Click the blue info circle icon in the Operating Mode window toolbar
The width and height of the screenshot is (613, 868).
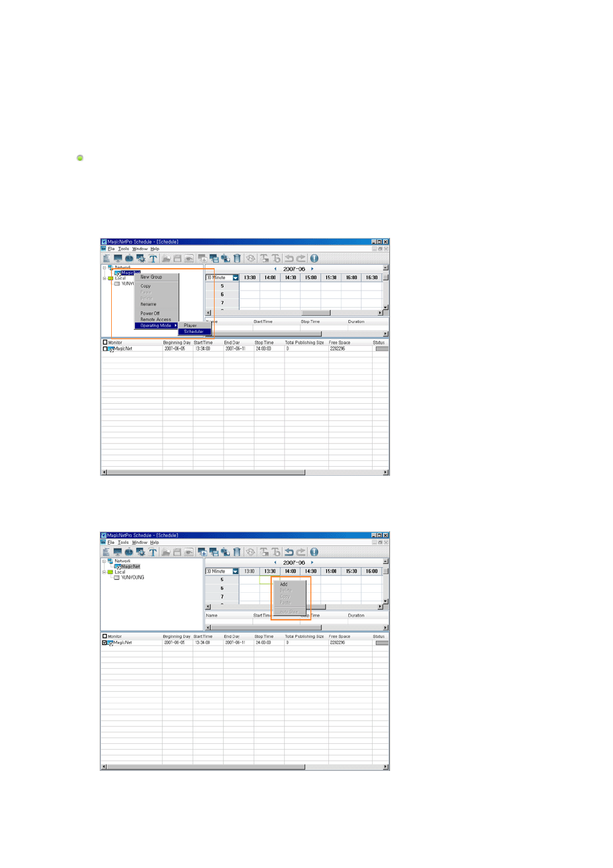314,258
